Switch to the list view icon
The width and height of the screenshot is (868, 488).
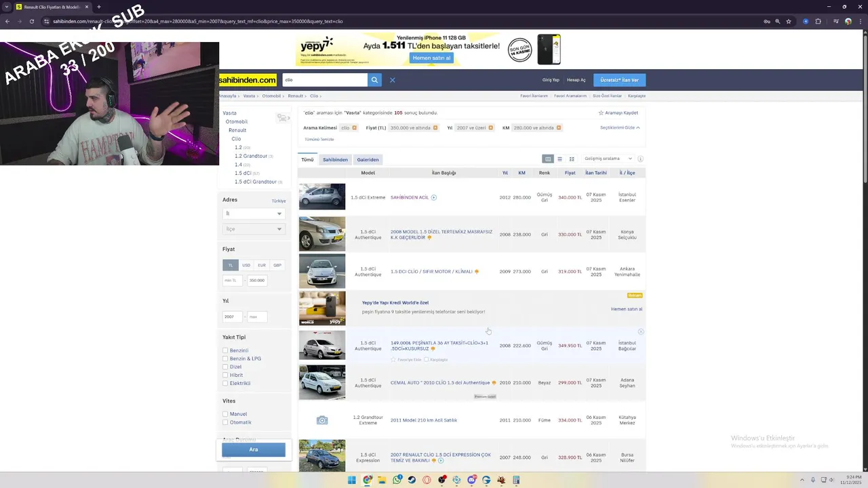click(559, 159)
